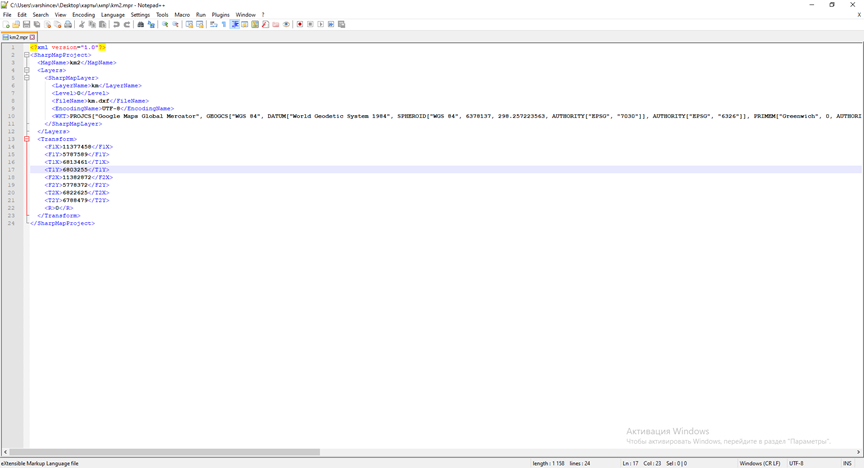
Task: Toggle the Word Wrap toolbar button
Action: [213, 24]
